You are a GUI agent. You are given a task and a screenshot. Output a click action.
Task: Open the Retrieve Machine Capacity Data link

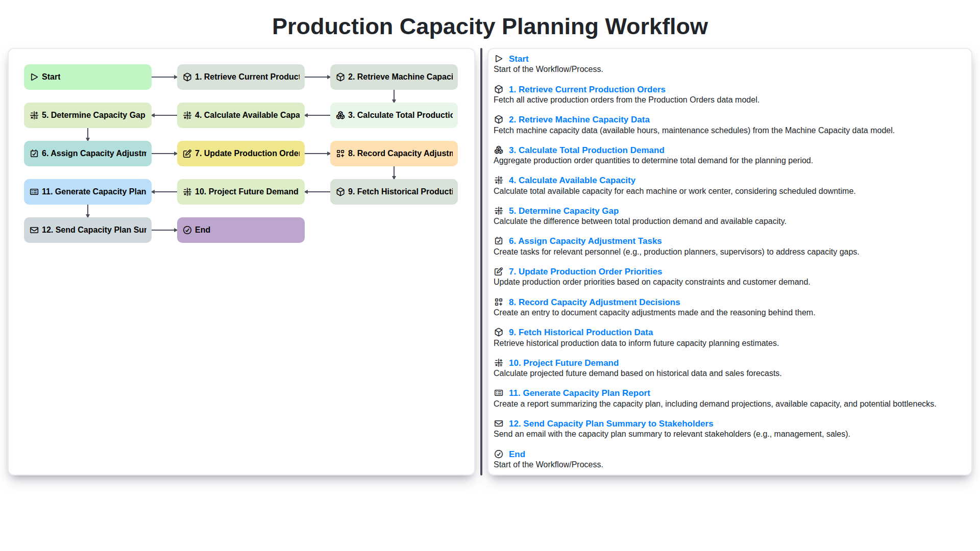pyautogui.click(x=580, y=119)
